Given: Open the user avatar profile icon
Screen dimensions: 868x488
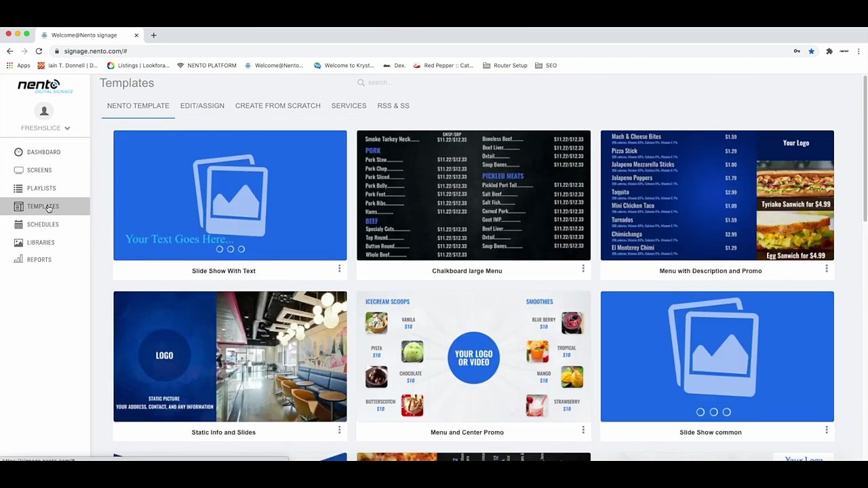Looking at the screenshot, I should coord(44,111).
